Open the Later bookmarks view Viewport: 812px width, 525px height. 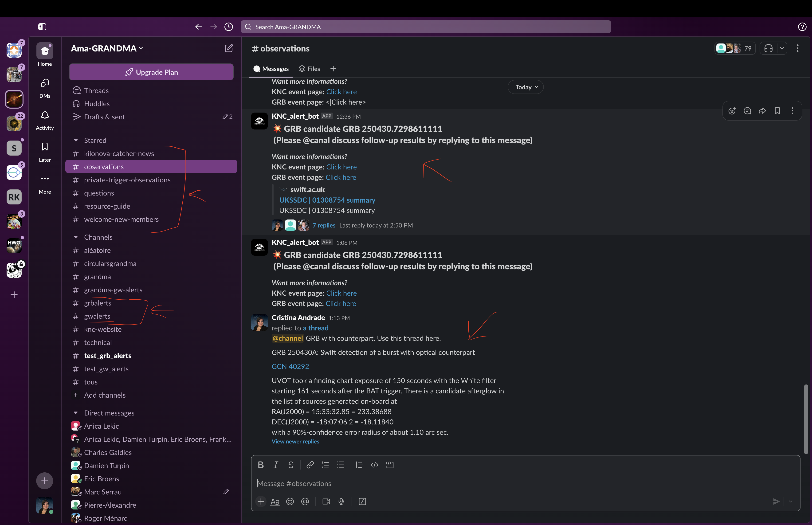[45, 152]
